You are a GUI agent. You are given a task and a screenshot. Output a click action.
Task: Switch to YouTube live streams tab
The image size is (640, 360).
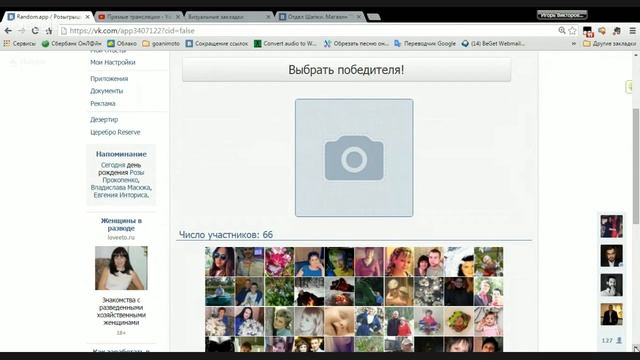tap(139, 17)
